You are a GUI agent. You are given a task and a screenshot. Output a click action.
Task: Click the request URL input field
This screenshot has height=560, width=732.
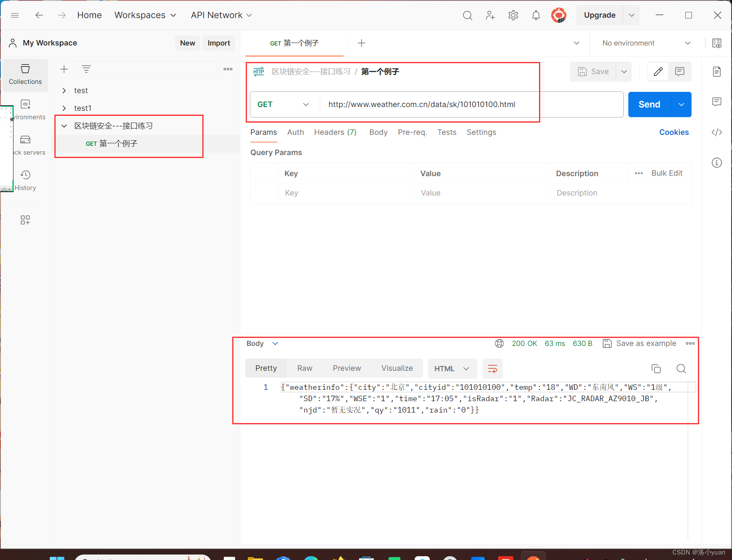(471, 104)
